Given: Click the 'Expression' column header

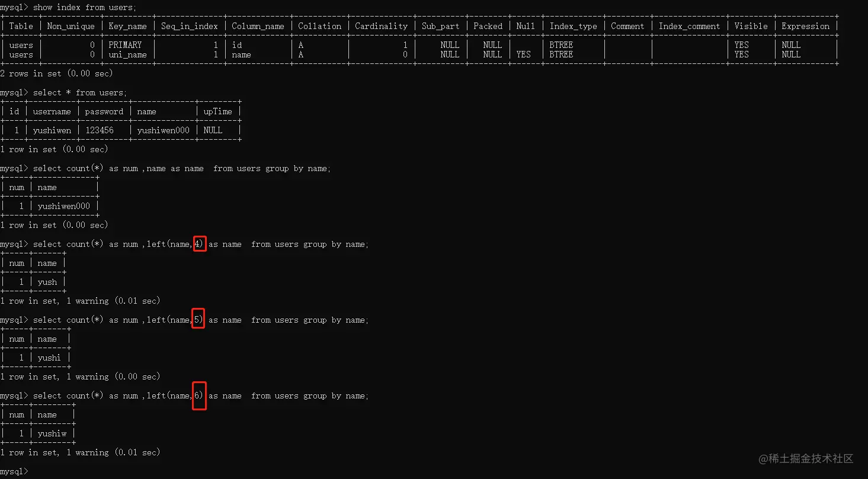Looking at the screenshot, I should (x=805, y=26).
